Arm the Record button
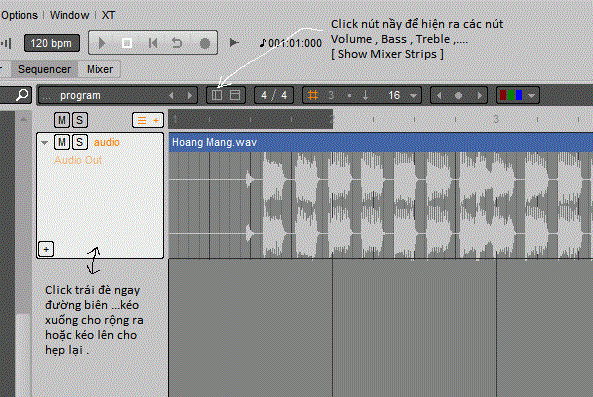The width and height of the screenshot is (593, 397). click(205, 43)
